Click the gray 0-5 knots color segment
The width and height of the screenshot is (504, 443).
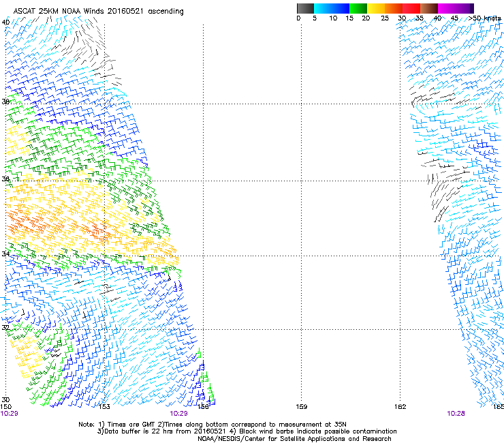point(305,8)
